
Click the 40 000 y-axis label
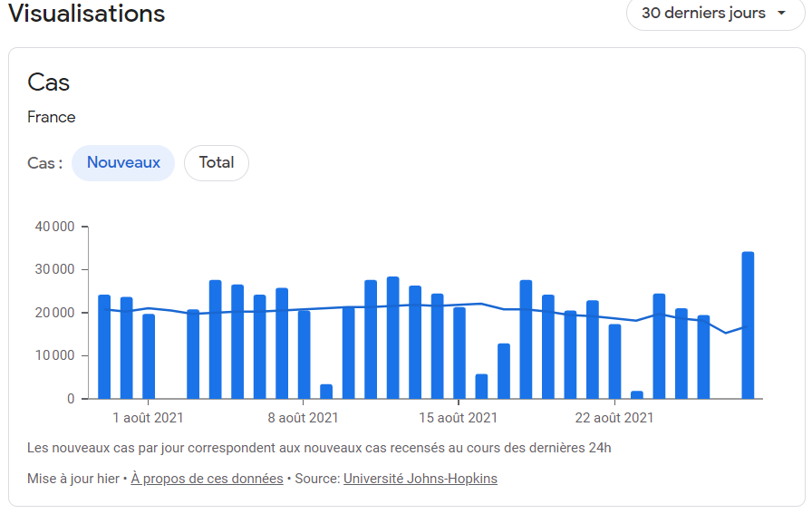pos(54,227)
